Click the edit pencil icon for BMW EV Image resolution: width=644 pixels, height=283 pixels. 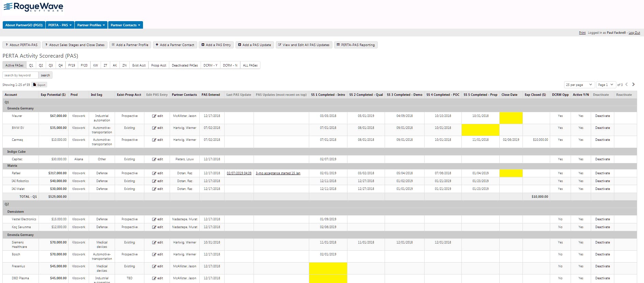[x=154, y=128]
